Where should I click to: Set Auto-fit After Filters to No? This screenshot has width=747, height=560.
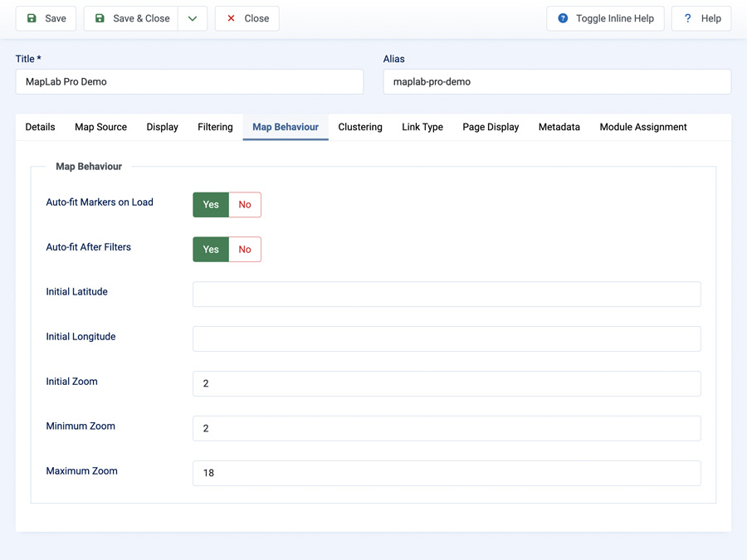[x=245, y=250]
